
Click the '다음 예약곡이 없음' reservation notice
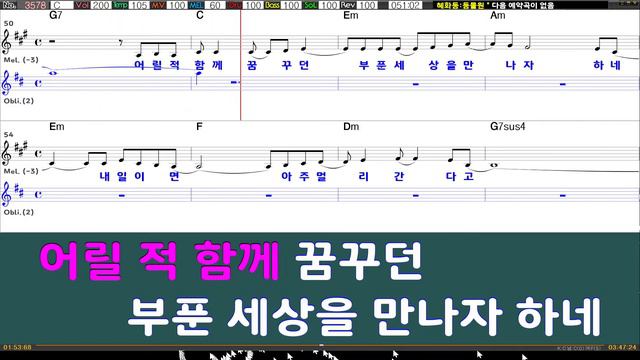522,5
